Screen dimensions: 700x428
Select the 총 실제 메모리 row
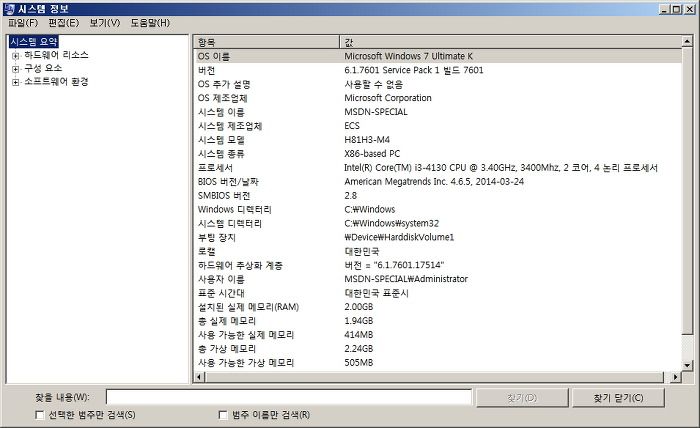coord(438,321)
